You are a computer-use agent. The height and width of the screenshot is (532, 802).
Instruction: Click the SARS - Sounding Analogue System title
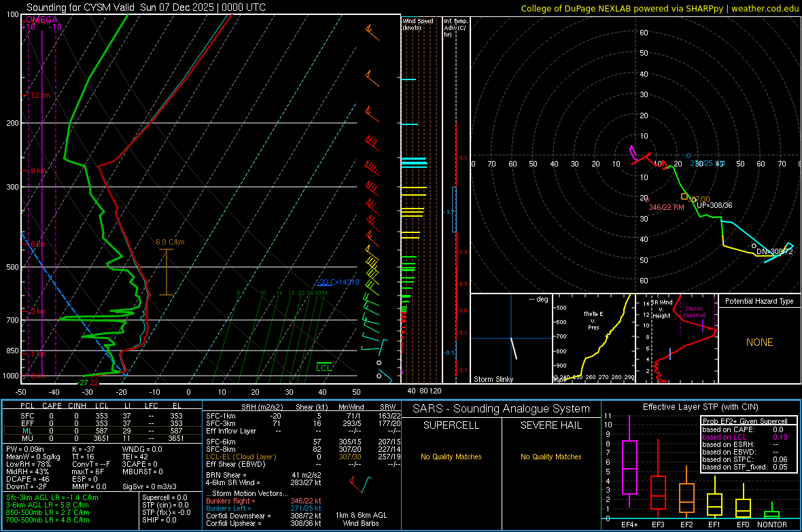[502, 409]
